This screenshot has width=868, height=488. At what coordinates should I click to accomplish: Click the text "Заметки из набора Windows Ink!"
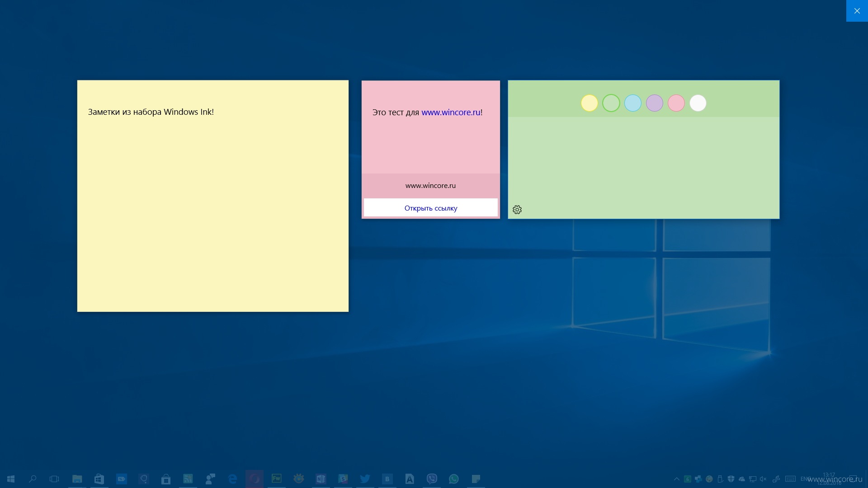click(x=151, y=112)
